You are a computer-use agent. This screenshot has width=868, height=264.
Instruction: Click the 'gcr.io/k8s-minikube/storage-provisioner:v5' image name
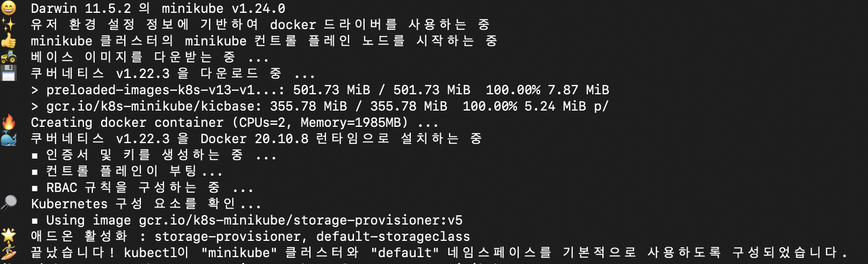[300, 221]
